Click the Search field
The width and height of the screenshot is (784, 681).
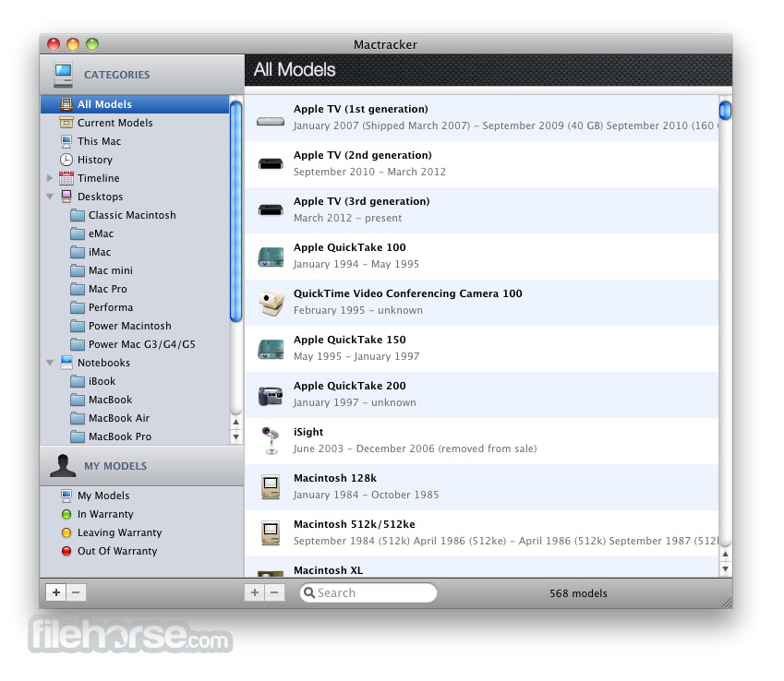[x=368, y=592]
